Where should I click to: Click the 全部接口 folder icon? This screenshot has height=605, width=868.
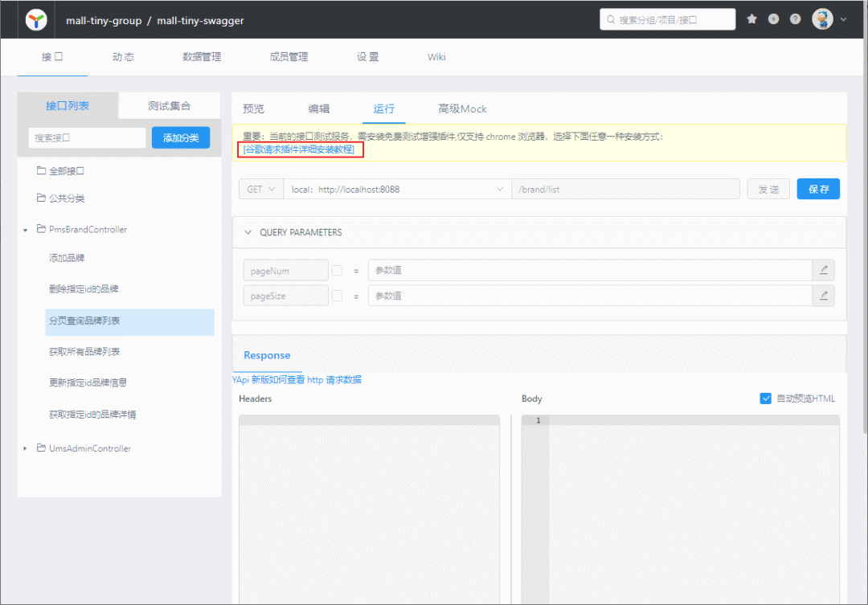(x=41, y=170)
